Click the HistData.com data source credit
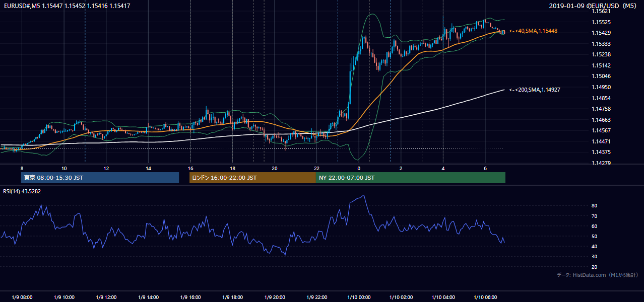This screenshot has width=644, height=302. point(598,275)
